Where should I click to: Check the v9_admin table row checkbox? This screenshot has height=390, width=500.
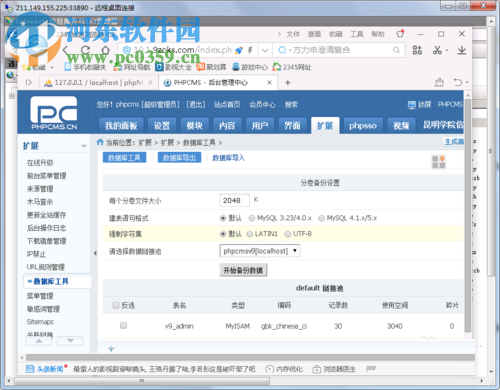pos(123,325)
